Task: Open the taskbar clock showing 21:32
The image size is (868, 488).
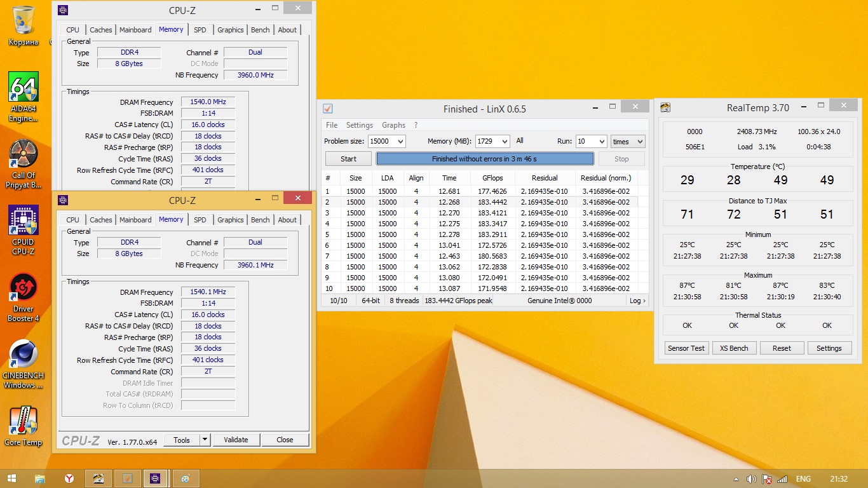Action: [x=839, y=479]
